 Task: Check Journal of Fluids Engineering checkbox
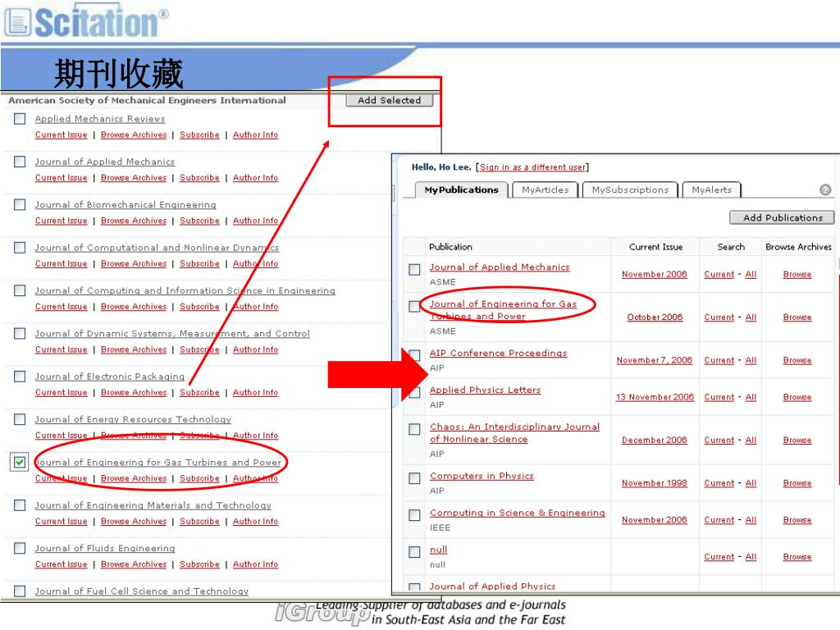(x=20, y=547)
